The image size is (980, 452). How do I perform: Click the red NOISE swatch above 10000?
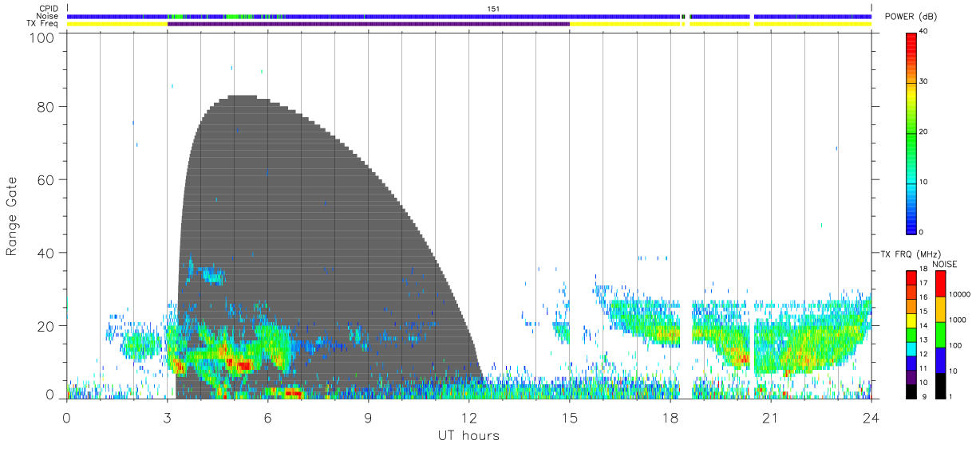pyautogui.click(x=940, y=284)
